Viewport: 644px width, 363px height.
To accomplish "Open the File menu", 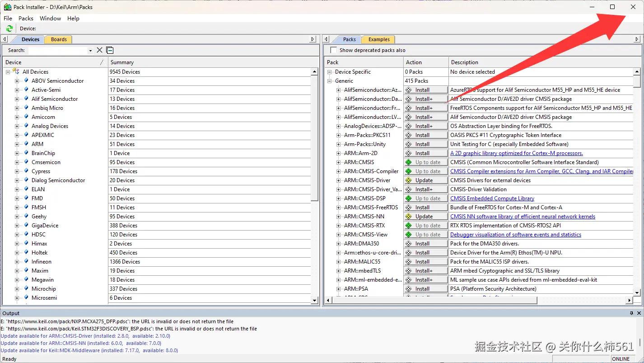I will point(8,19).
